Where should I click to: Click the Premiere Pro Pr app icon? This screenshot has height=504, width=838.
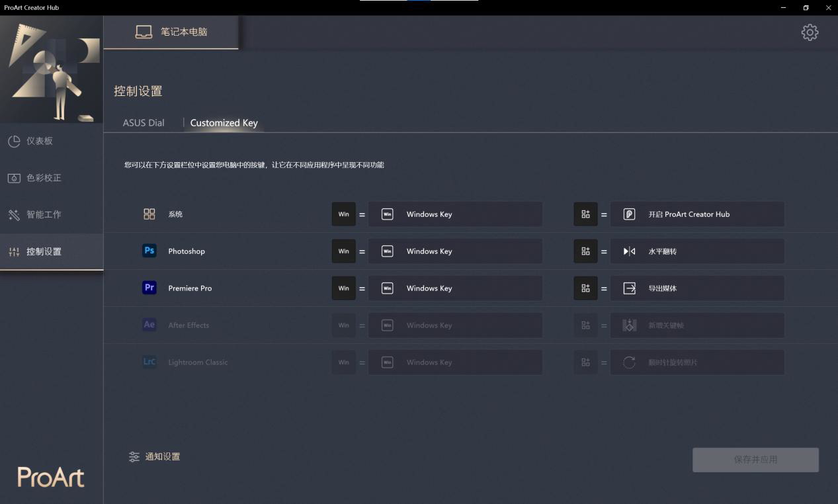coord(149,288)
